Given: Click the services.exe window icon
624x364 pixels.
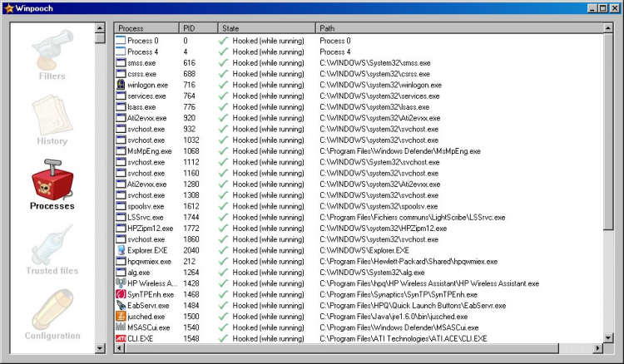Looking at the screenshot, I should coord(121,96).
